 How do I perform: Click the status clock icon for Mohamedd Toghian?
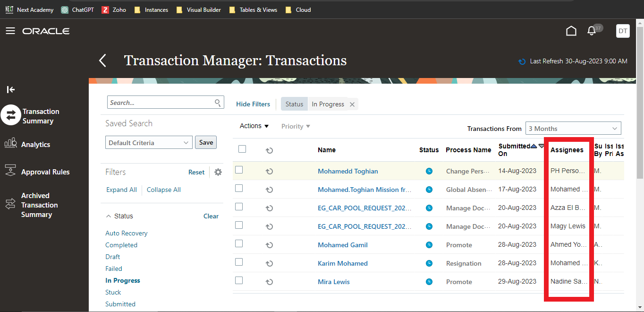[x=429, y=171]
